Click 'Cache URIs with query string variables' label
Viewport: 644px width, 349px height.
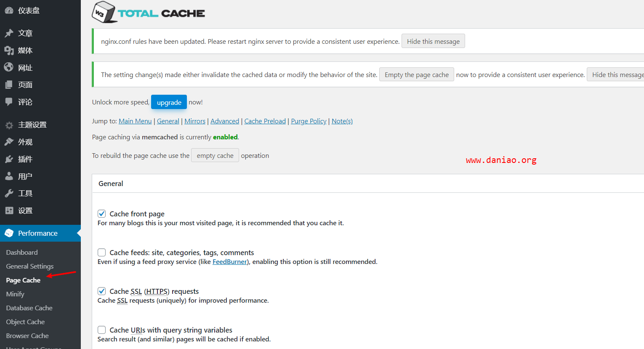[171, 330]
